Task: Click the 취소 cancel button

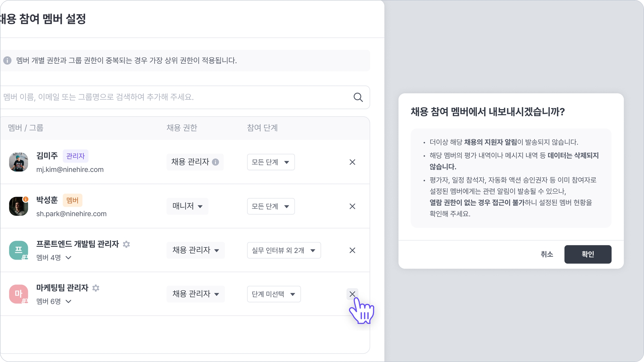Action: point(547,254)
